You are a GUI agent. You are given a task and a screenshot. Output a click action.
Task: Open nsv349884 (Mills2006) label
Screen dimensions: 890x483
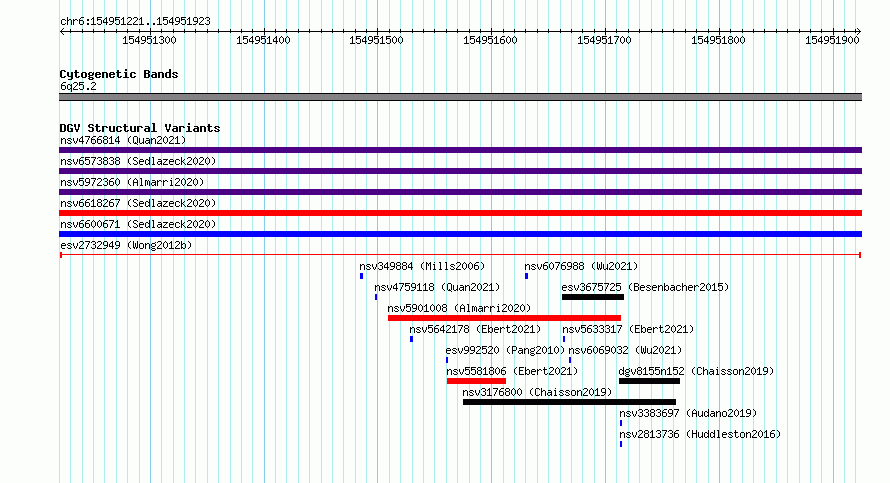(422, 266)
